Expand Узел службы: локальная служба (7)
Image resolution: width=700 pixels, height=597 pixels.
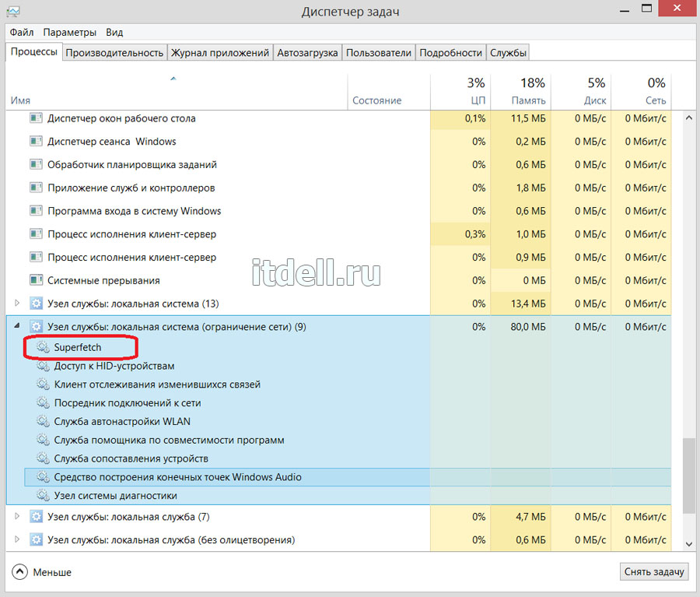pos(17,516)
